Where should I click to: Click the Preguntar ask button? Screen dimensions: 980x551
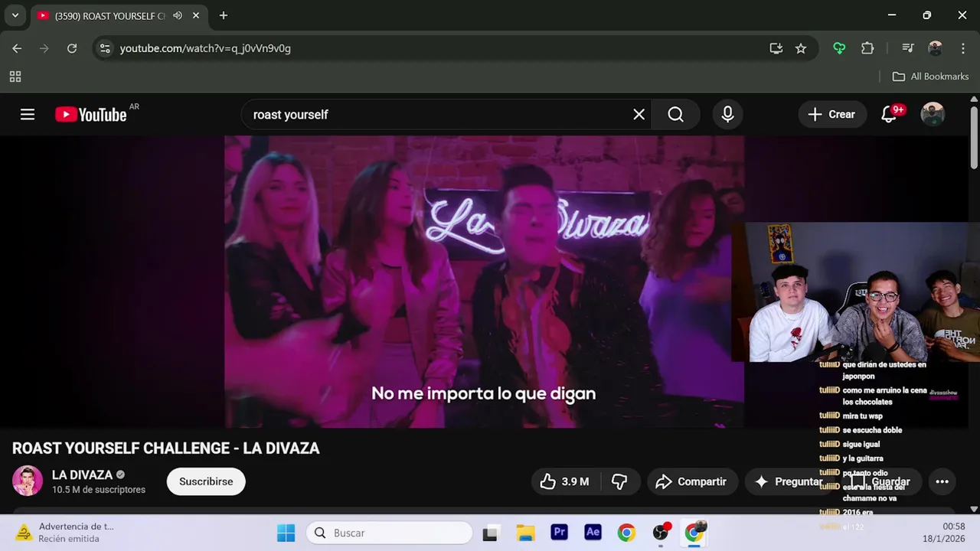click(788, 481)
